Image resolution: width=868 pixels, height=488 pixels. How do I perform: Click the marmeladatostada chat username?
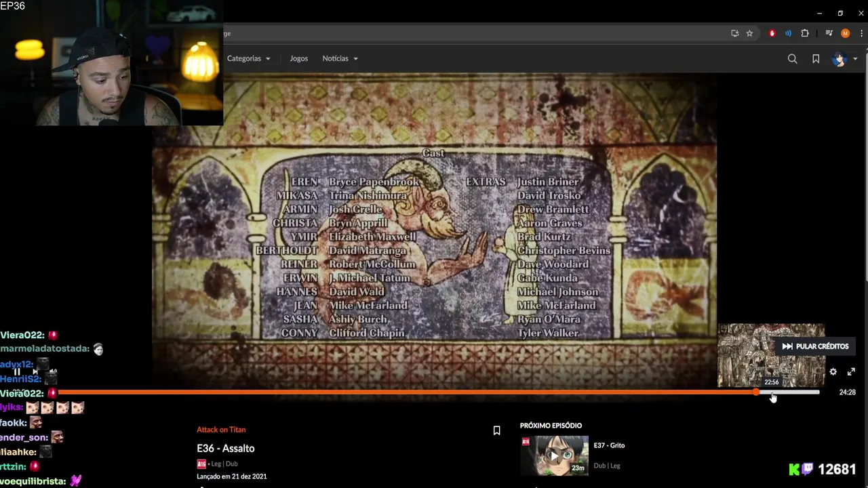[45, 348]
